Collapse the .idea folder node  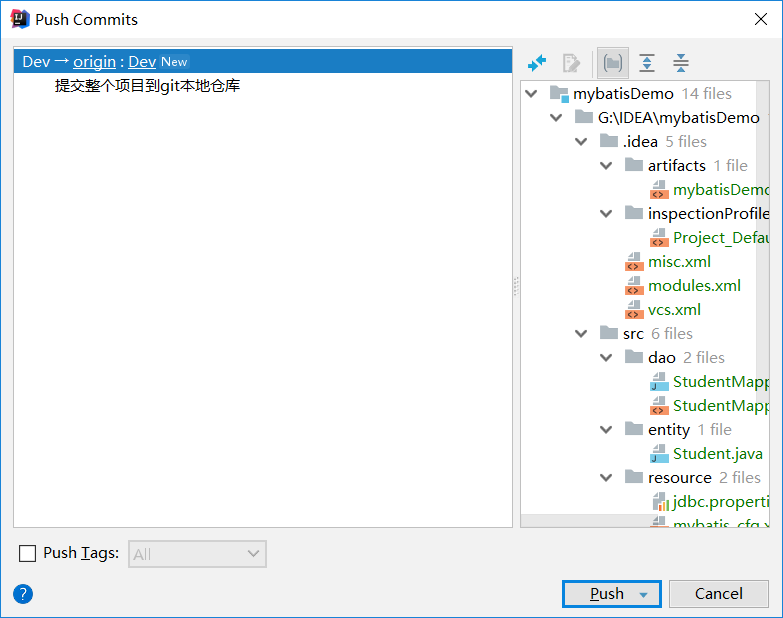point(581,141)
